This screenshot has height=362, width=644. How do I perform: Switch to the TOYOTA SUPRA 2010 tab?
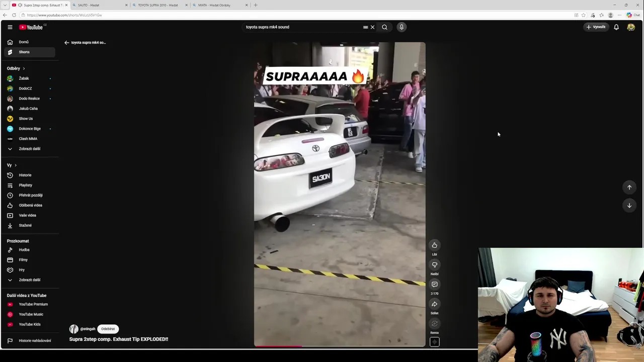(x=158, y=5)
